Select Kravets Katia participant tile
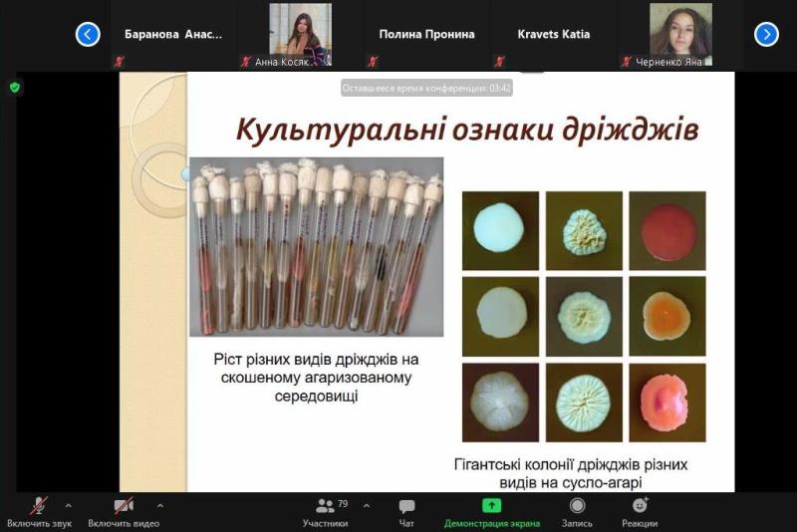This screenshot has height=532, width=797. 554,35
